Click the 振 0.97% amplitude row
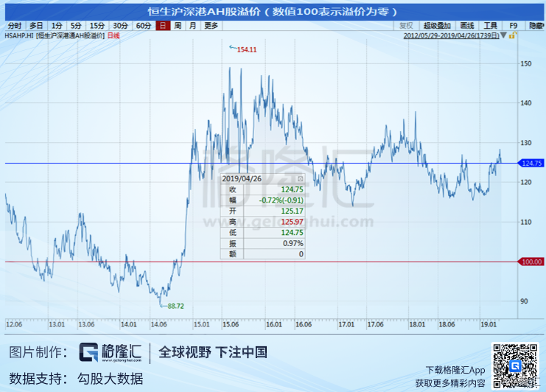Screen dimensions: 546x392 (263, 243)
